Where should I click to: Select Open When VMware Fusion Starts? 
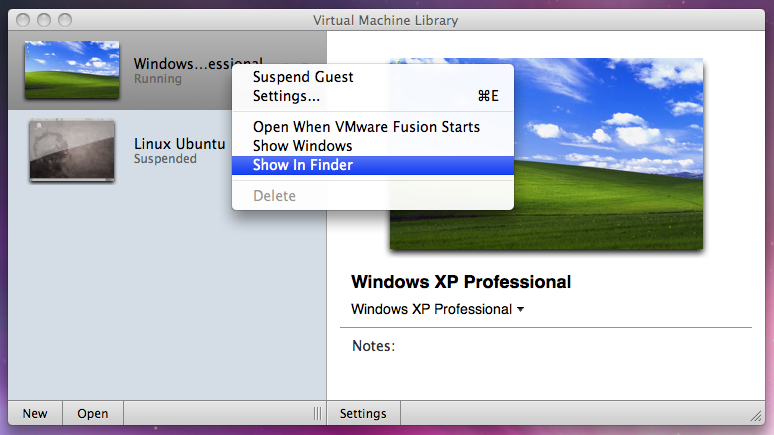[373, 127]
